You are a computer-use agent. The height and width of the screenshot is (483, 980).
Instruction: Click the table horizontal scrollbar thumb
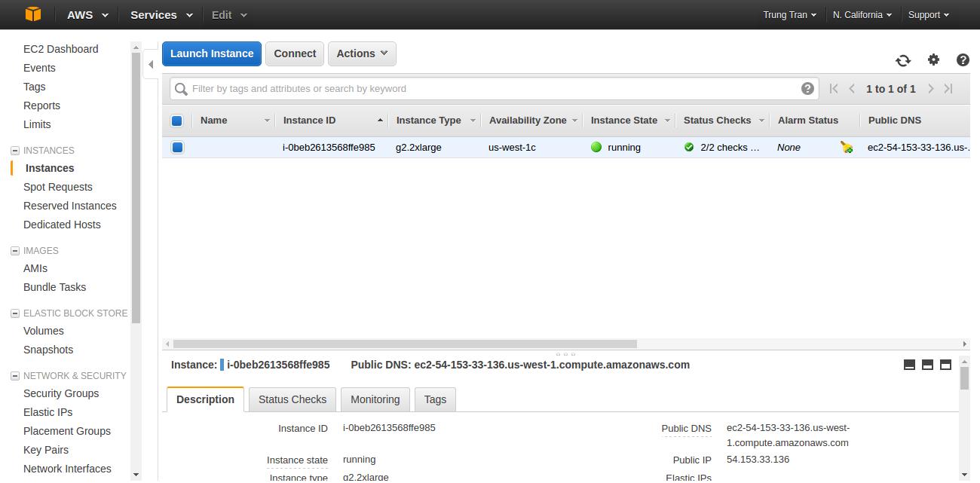(x=405, y=344)
